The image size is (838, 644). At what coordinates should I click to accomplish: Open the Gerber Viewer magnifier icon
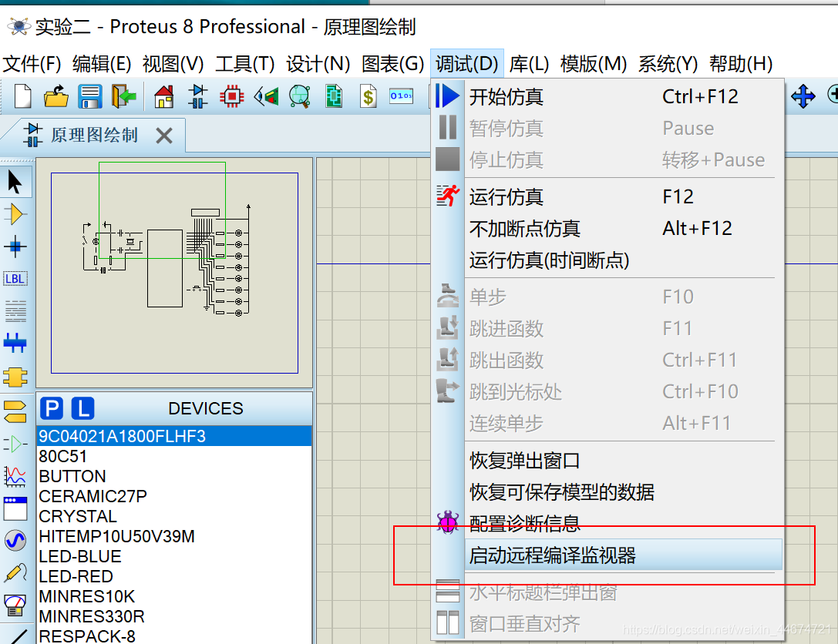click(x=300, y=96)
